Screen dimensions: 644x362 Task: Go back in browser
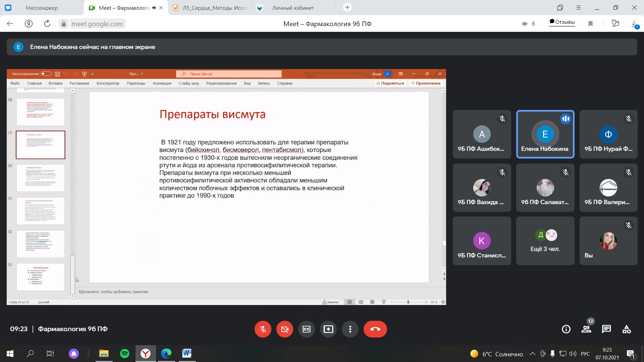[10, 24]
